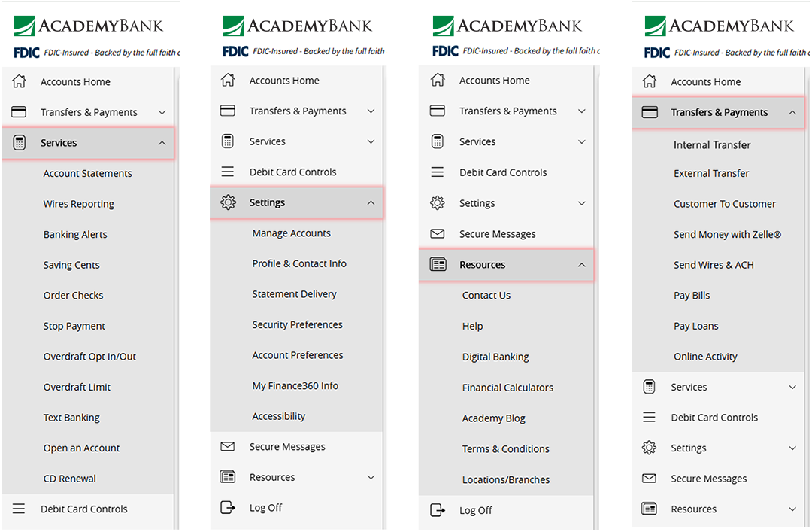Select CD Renewal
Screen dimensions: 812x532
(69, 478)
